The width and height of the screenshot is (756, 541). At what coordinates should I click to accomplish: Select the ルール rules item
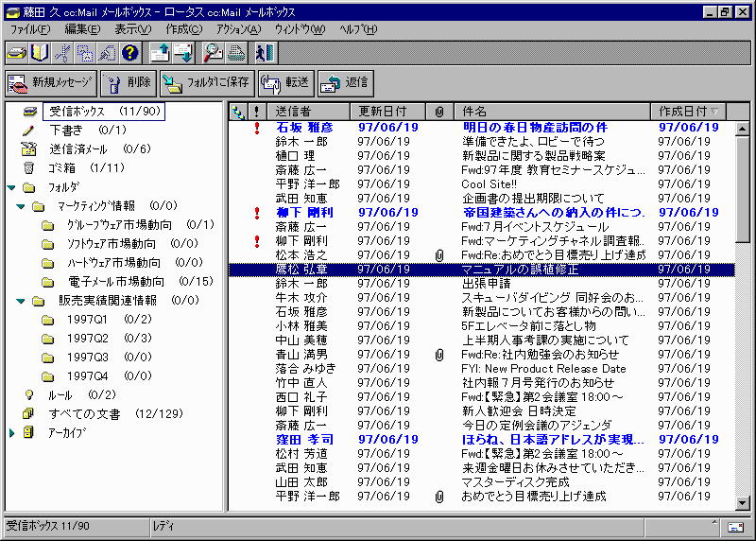(x=82, y=395)
